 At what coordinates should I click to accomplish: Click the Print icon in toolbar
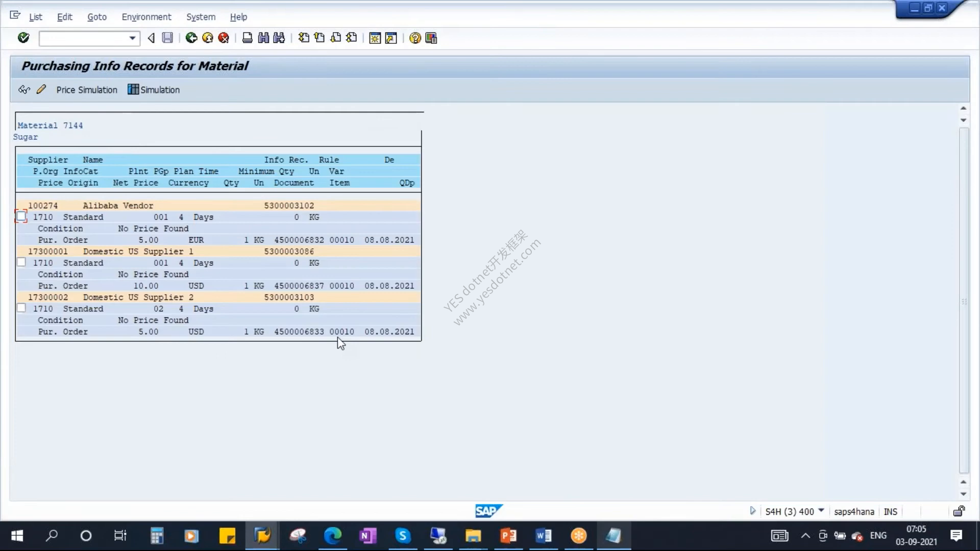coord(247,38)
